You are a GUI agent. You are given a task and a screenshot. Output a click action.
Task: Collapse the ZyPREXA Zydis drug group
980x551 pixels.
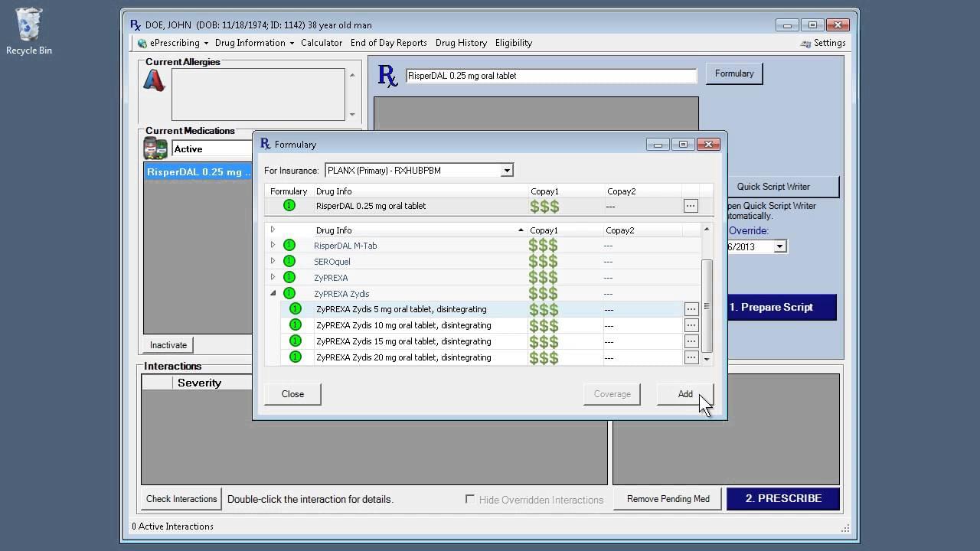click(273, 294)
